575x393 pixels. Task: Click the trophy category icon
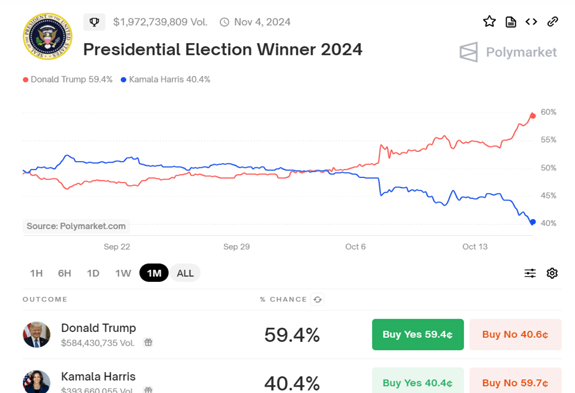[94, 22]
